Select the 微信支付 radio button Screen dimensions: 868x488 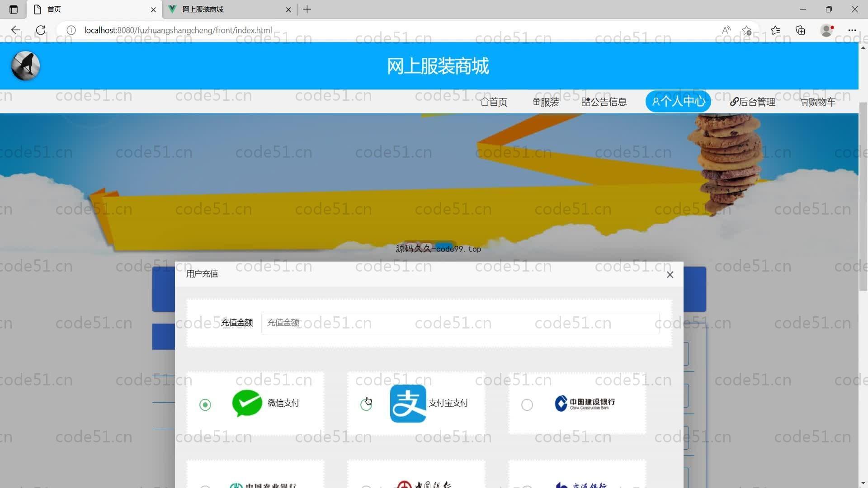(205, 405)
